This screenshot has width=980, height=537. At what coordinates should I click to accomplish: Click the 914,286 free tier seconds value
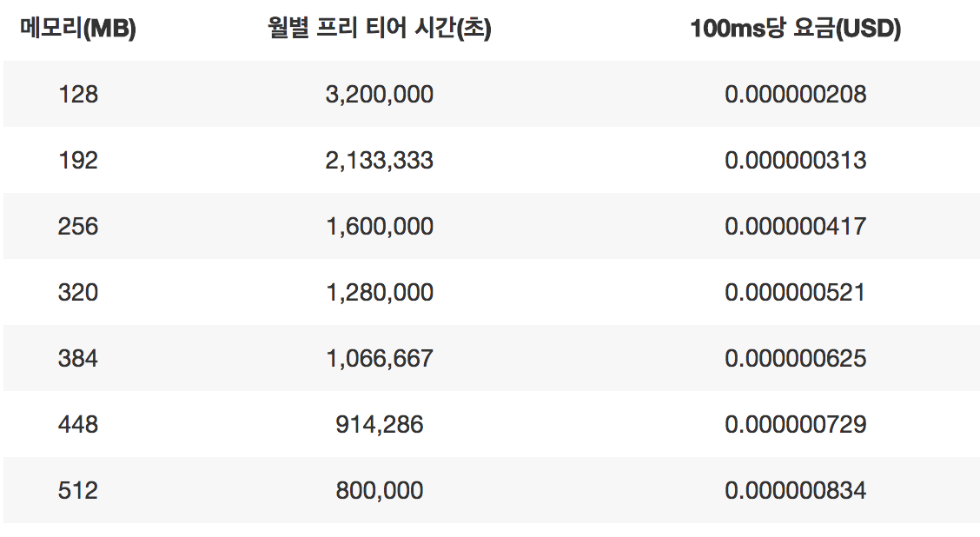tap(380, 425)
